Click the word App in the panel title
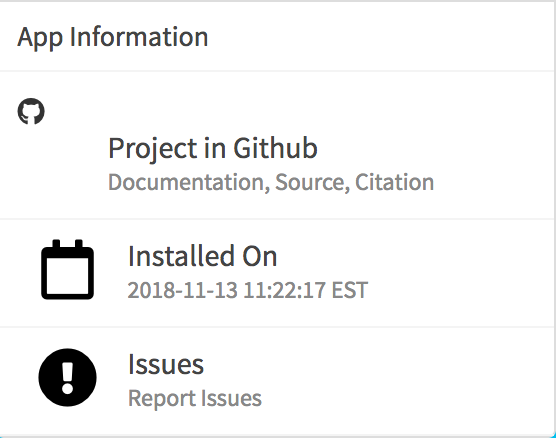Screen dimensions: 556x440 [x=40, y=38]
